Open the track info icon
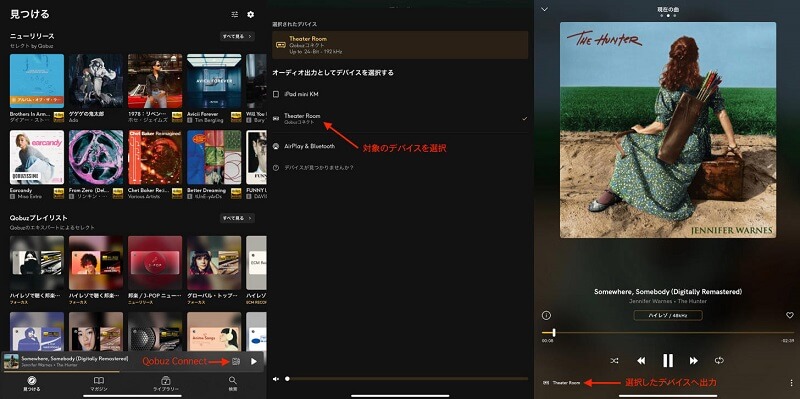This screenshot has height=399, width=800. [546, 315]
